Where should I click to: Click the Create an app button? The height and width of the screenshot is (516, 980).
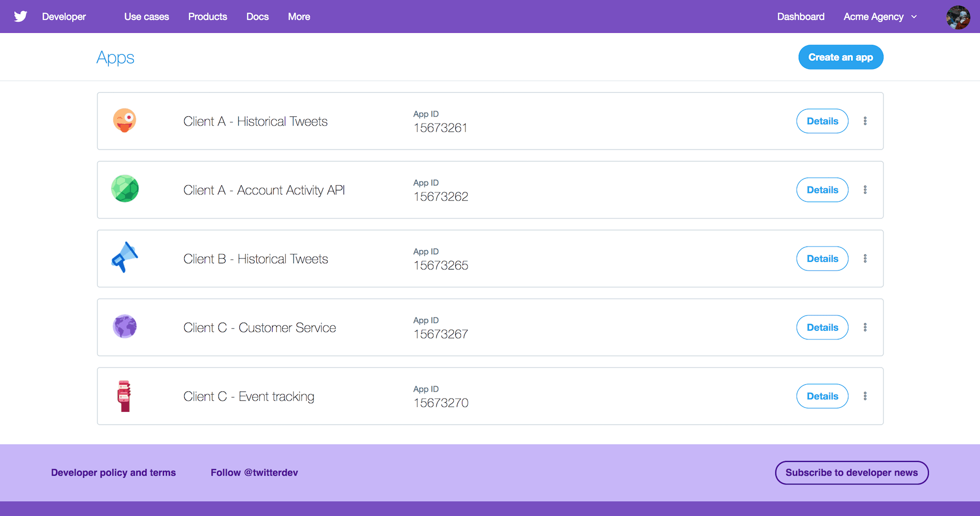point(841,57)
